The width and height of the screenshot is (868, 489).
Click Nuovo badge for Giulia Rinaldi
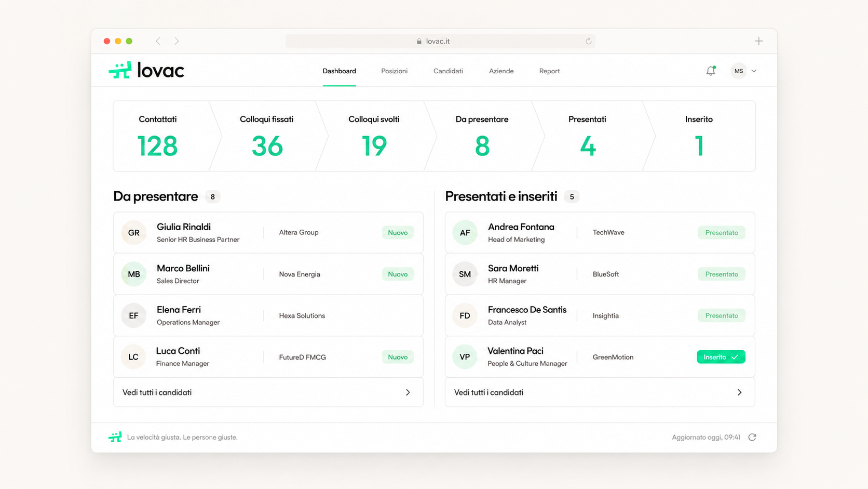(398, 232)
